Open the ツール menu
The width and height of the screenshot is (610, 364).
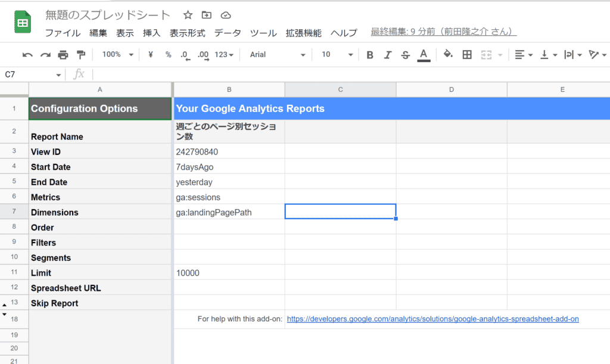(263, 33)
